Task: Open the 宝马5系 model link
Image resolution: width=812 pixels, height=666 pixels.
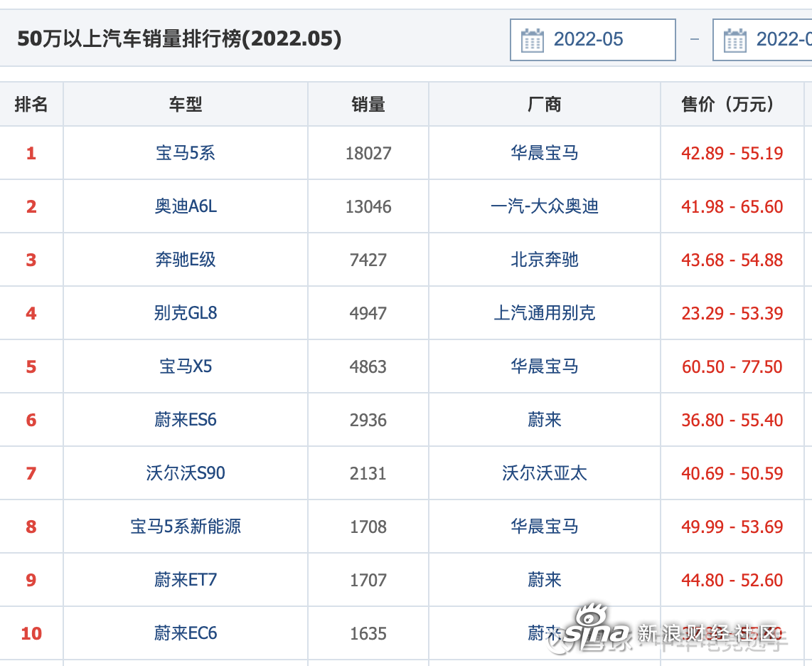Action: coord(186,153)
